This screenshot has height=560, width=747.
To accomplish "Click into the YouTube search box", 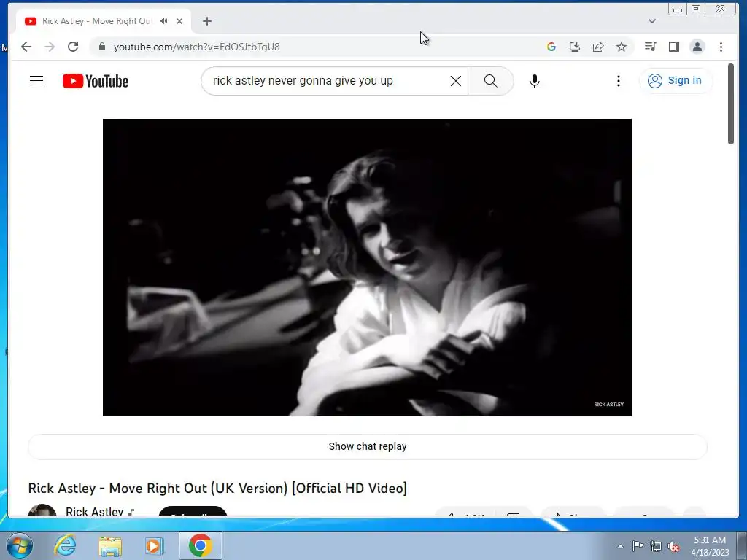I will click(329, 81).
